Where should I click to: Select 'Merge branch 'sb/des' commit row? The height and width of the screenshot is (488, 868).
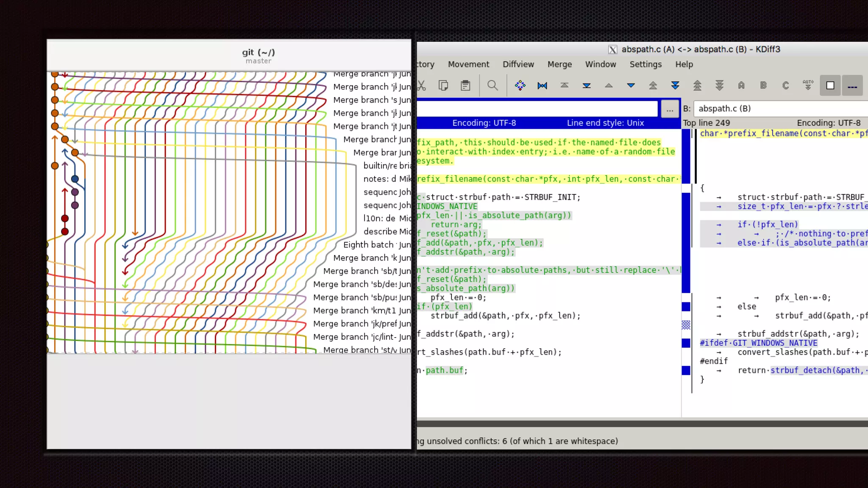355,284
